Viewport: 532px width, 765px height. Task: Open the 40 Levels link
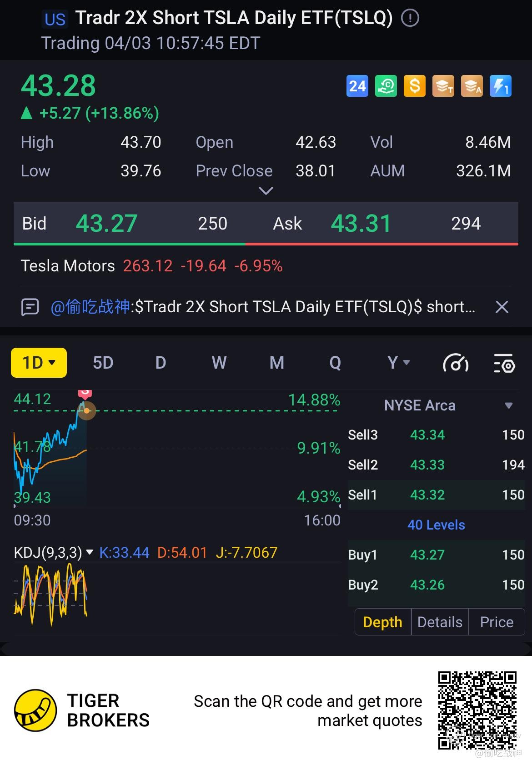click(x=436, y=525)
